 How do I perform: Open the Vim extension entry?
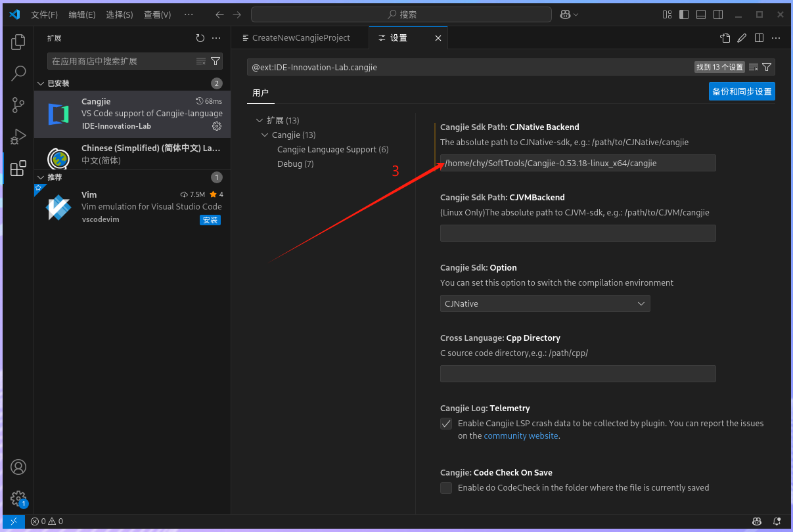132,208
